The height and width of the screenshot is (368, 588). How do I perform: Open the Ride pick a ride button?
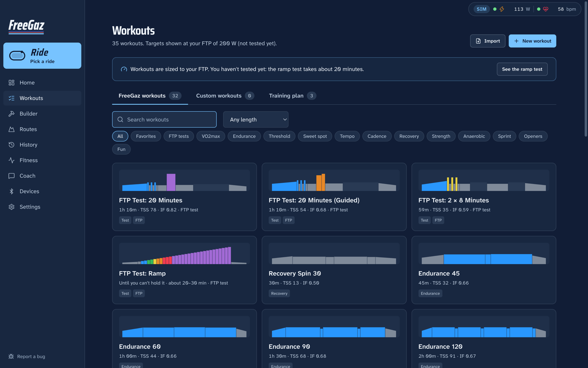(42, 56)
